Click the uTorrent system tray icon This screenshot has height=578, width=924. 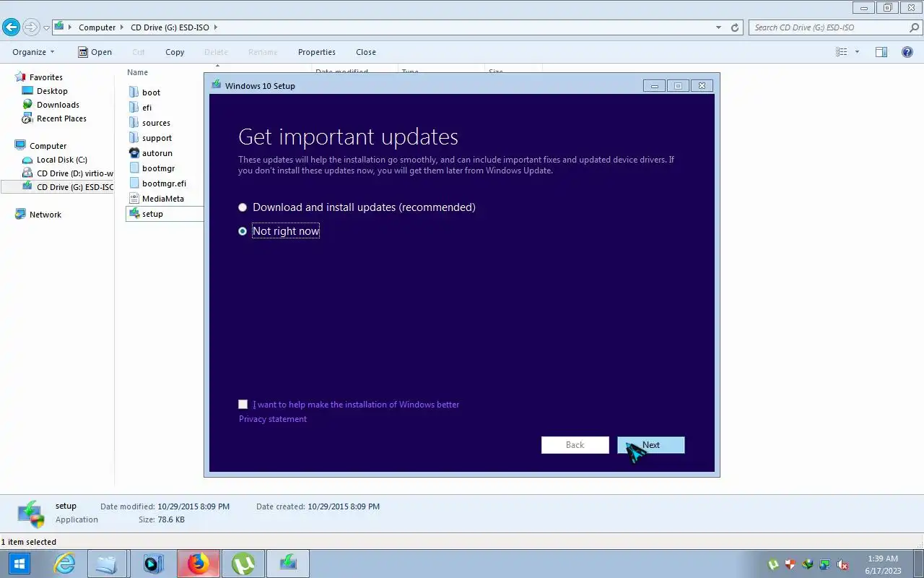click(x=773, y=564)
